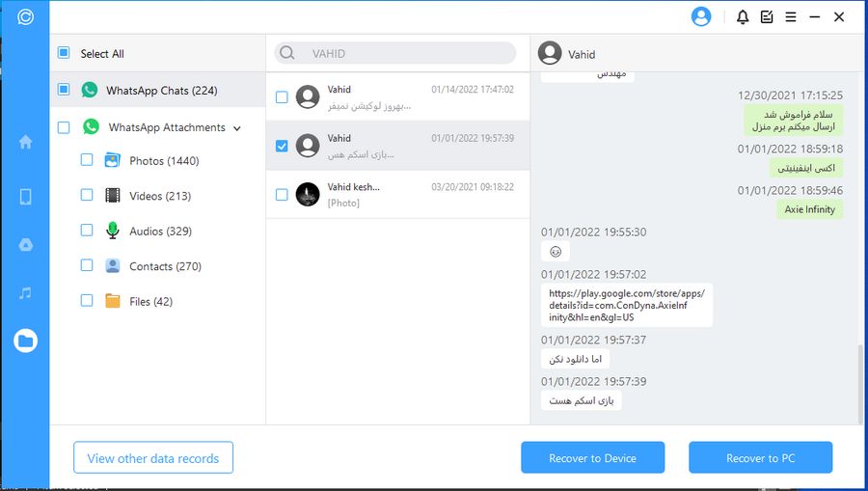Select the Contacts (270) item
Viewport: 868px width, 491px height.
[x=165, y=266]
